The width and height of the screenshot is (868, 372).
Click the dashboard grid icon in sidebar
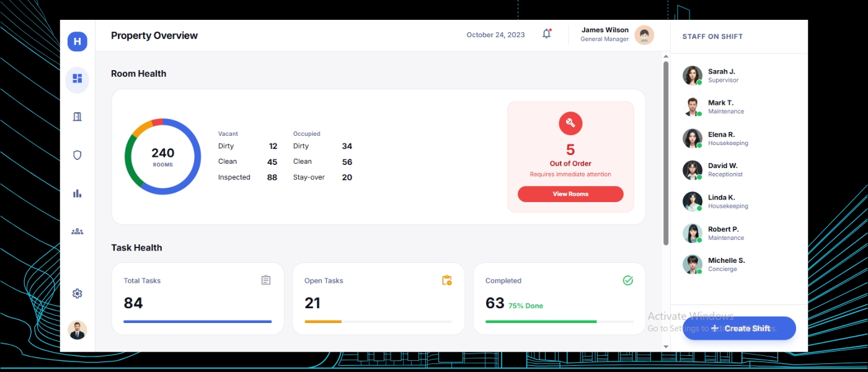point(77,79)
